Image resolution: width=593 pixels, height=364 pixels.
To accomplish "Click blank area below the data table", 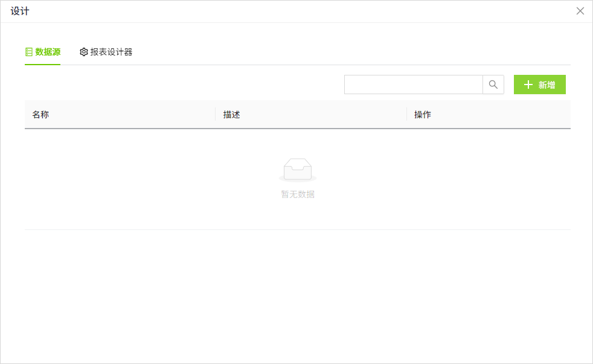I will click(297, 290).
